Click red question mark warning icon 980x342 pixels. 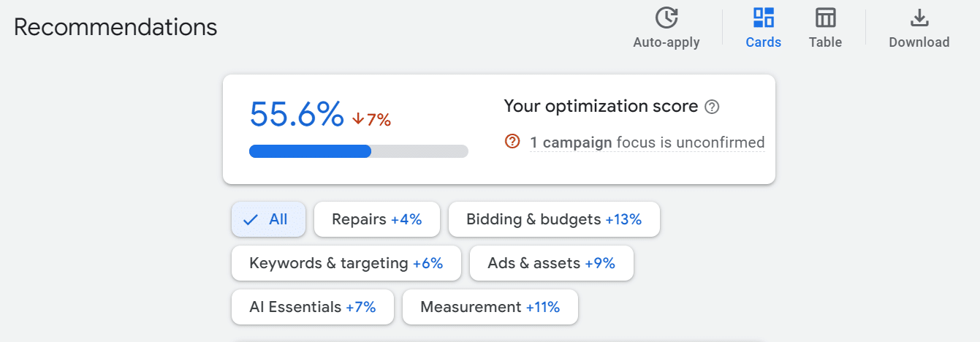[x=512, y=141]
